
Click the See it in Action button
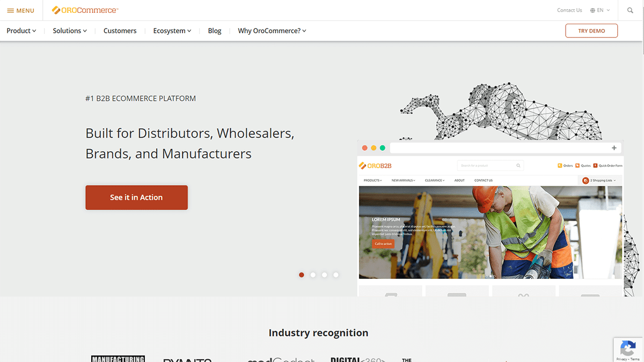136,197
